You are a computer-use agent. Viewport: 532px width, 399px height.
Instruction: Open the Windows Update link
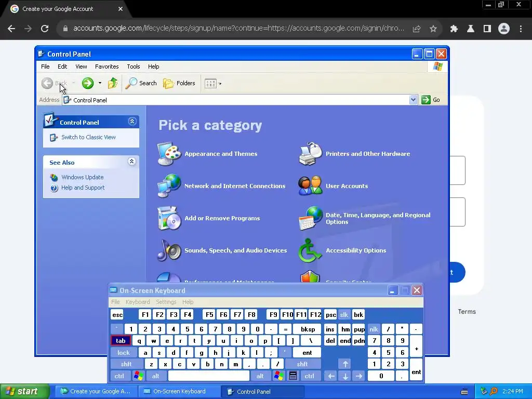(83, 177)
